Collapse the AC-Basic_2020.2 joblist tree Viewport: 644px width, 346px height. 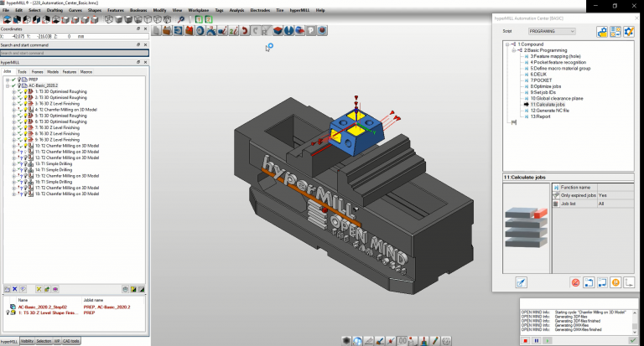[8, 85]
